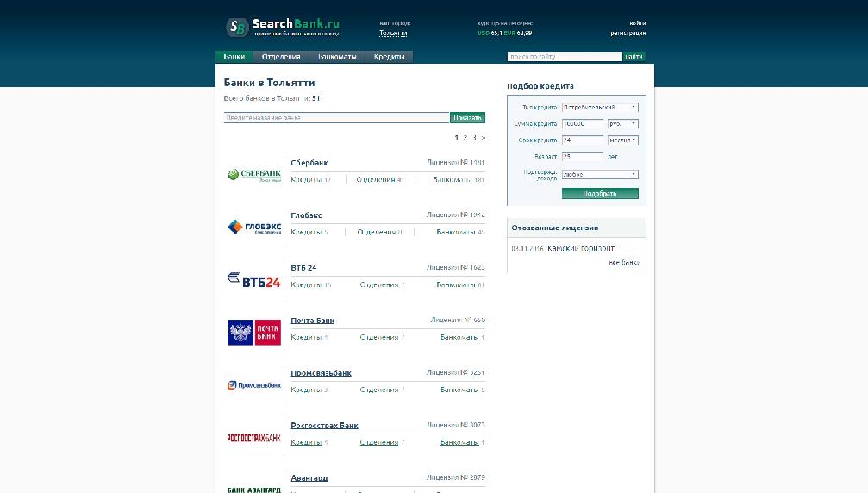Open the ВТБ 24 bank title
The height and width of the screenshot is (493, 868).
coord(304,268)
